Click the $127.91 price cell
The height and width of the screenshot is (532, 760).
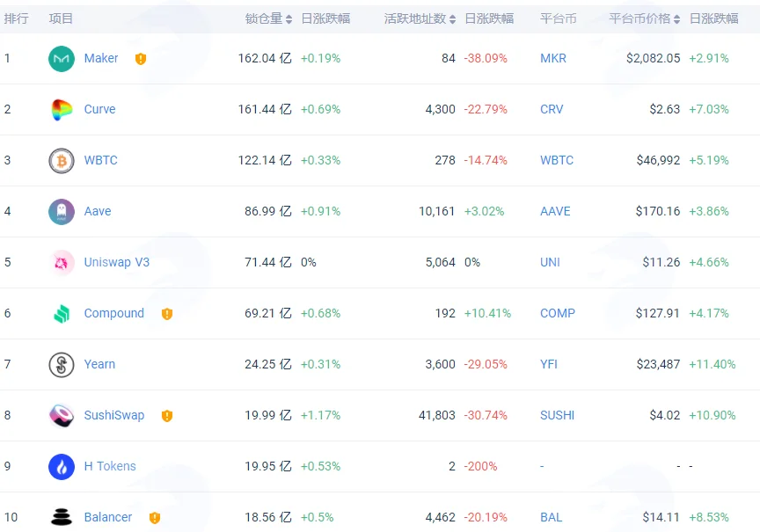pos(658,313)
